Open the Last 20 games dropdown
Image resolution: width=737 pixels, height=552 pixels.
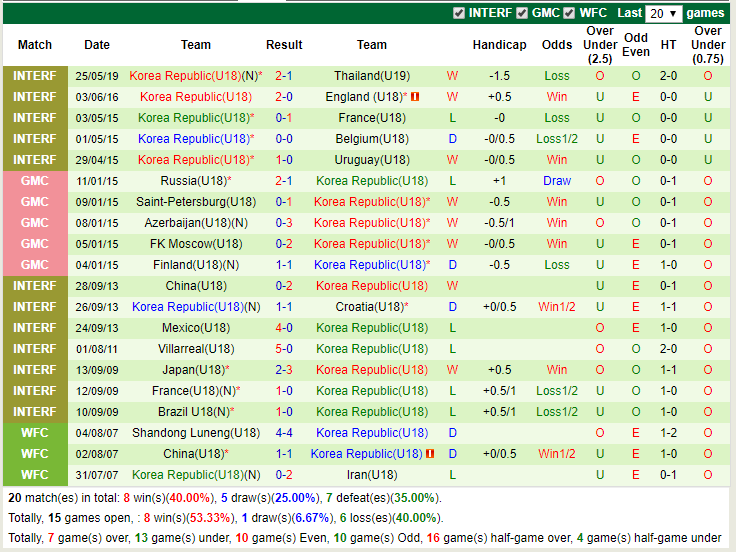click(663, 13)
